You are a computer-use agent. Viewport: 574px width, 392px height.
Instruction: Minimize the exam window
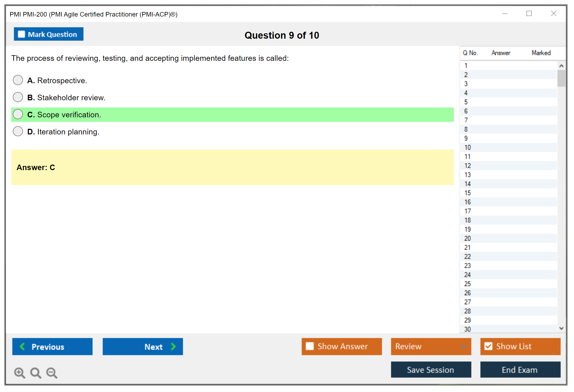[x=505, y=14]
